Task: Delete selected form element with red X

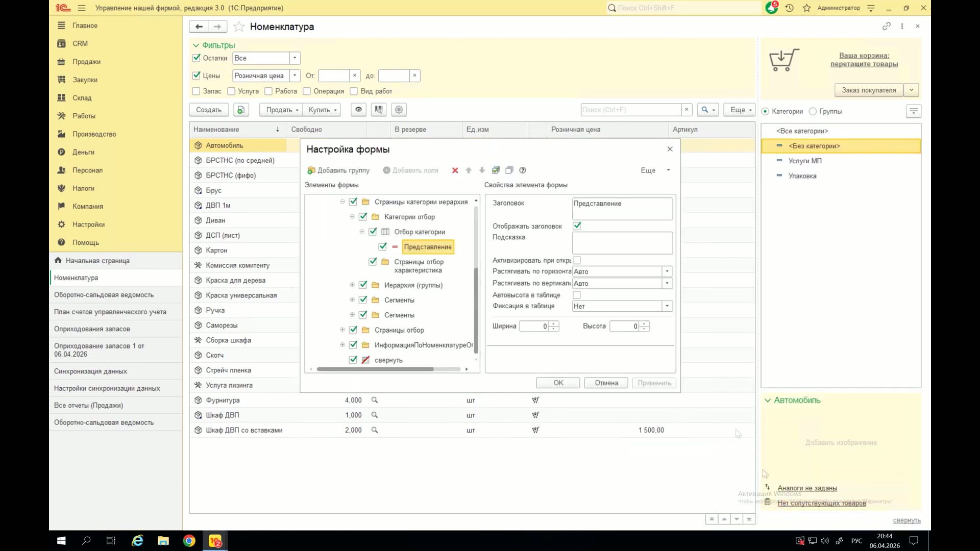Action: [455, 170]
